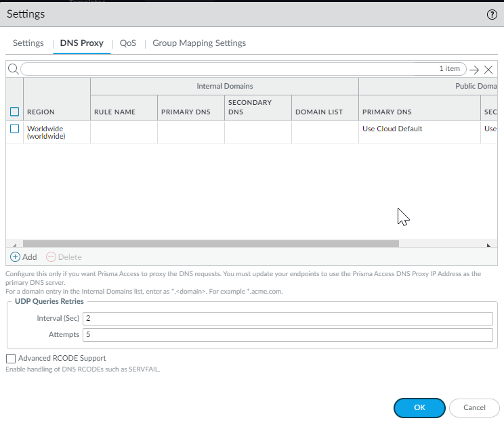Click the Add plus icon

16,257
